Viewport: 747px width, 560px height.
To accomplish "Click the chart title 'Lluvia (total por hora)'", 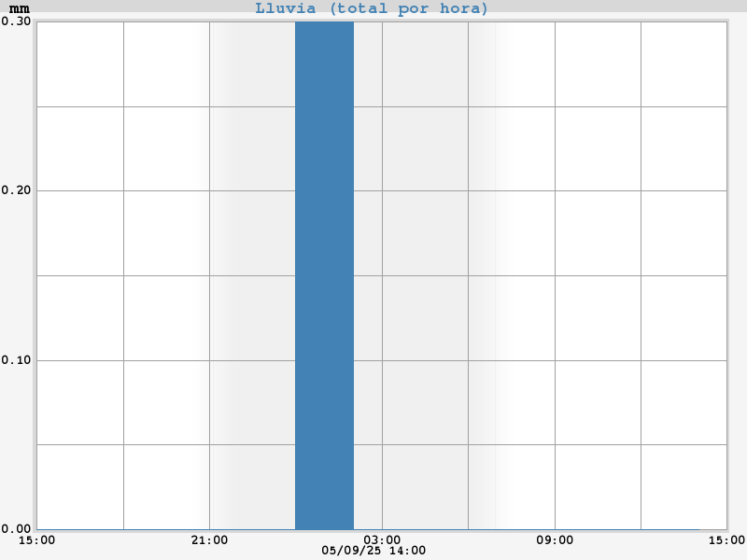I will pos(371,8).
